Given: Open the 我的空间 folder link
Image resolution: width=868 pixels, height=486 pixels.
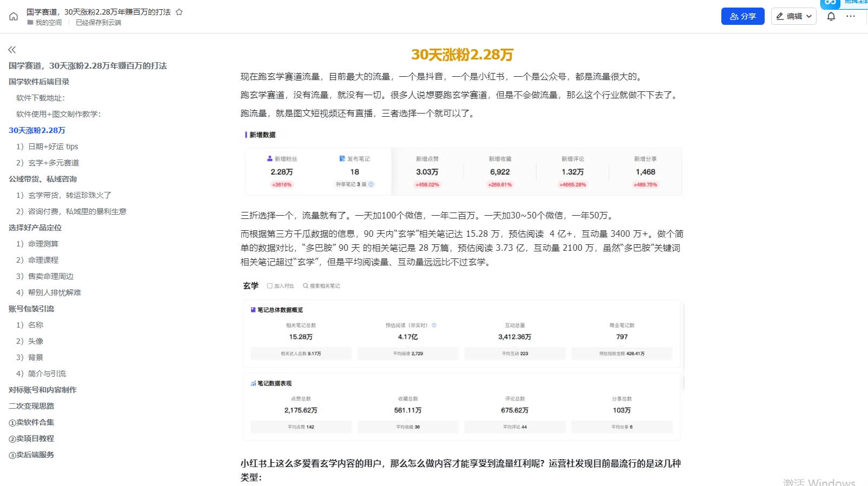Looking at the screenshot, I should point(44,23).
